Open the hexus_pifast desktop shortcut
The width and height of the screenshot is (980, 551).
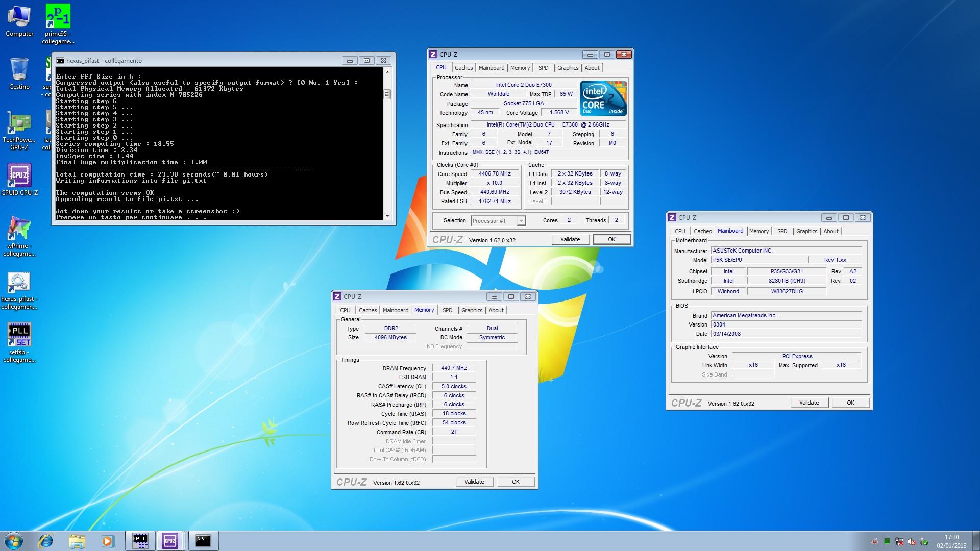pos(19,290)
